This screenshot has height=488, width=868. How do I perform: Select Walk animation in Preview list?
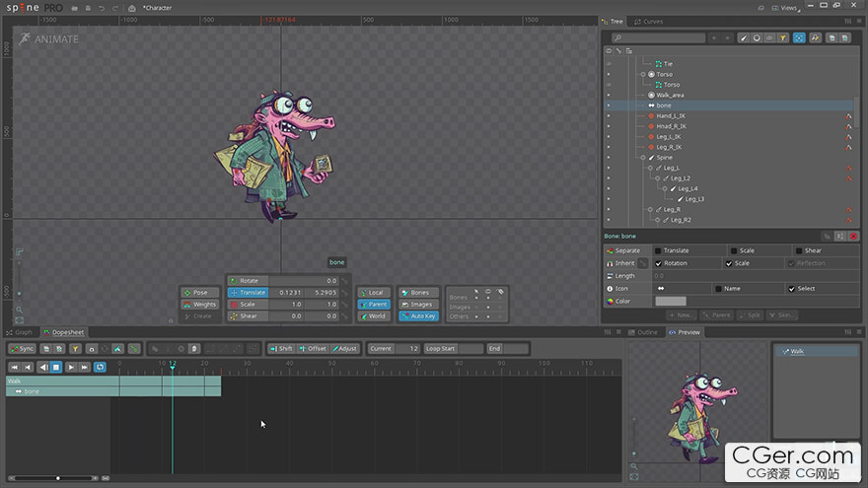pyautogui.click(x=817, y=351)
